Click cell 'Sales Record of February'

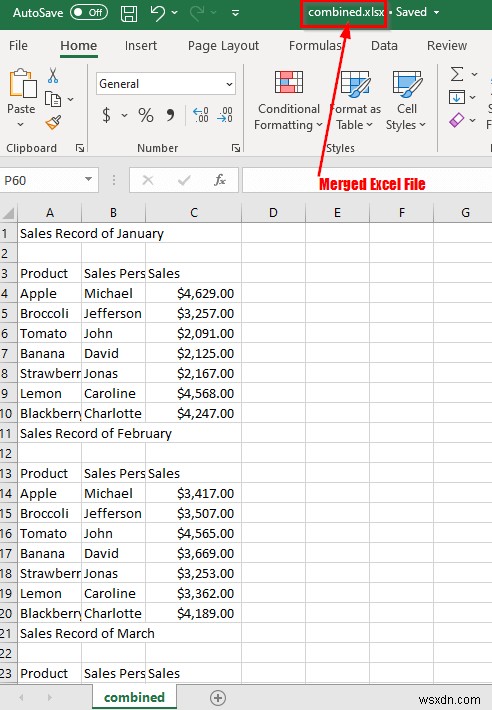coord(96,433)
